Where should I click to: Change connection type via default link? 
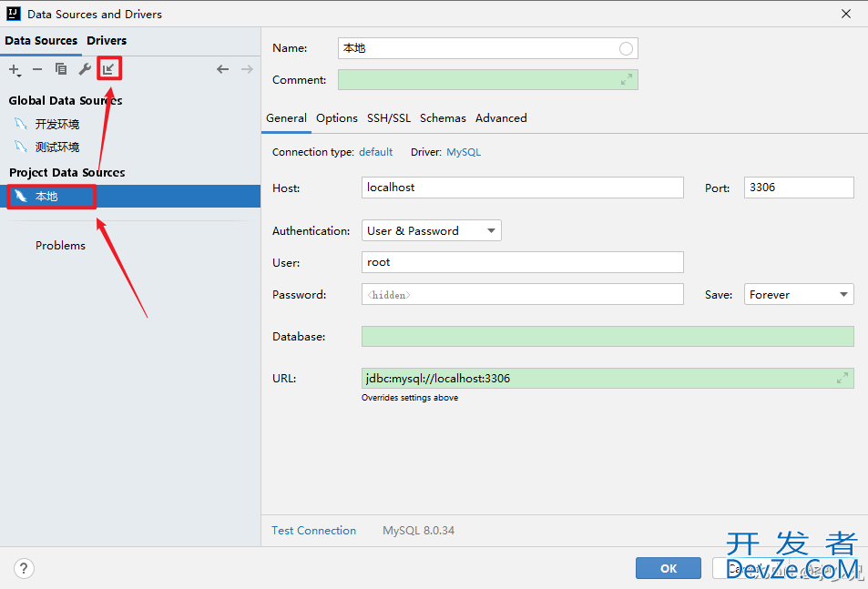376,152
